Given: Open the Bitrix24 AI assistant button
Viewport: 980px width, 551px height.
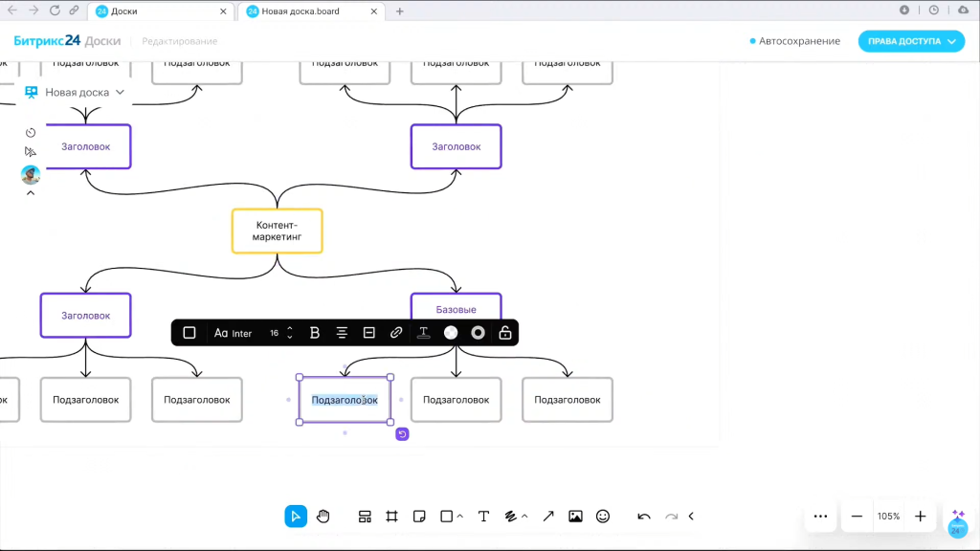Looking at the screenshot, I should pos(957,523).
